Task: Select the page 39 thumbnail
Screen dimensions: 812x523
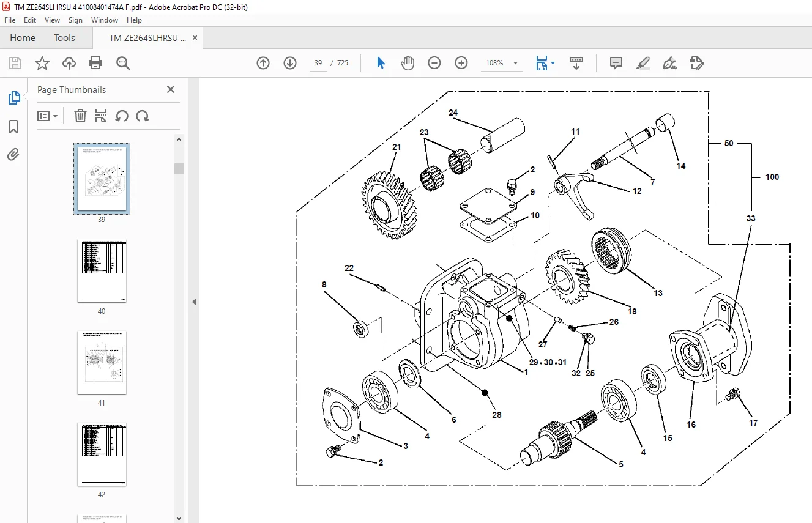Action: 102,179
